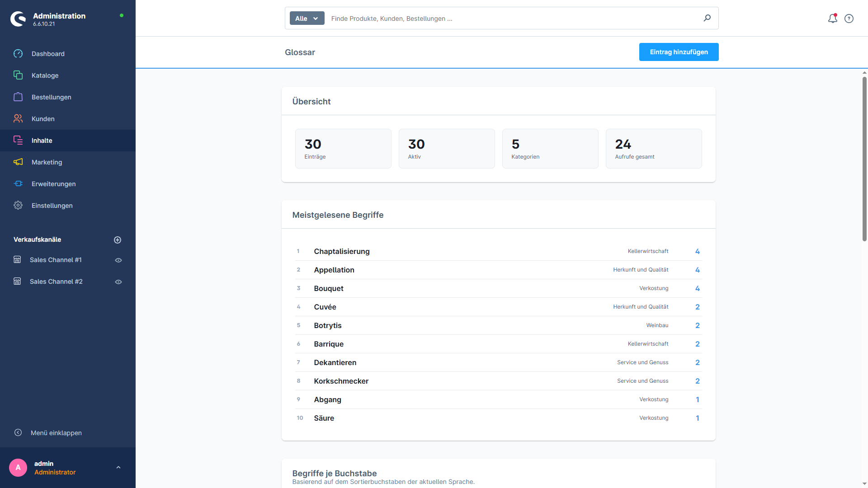This screenshot has width=868, height=488.
Task: Toggle storefront preview for Sales Channel #2
Action: click(x=118, y=282)
